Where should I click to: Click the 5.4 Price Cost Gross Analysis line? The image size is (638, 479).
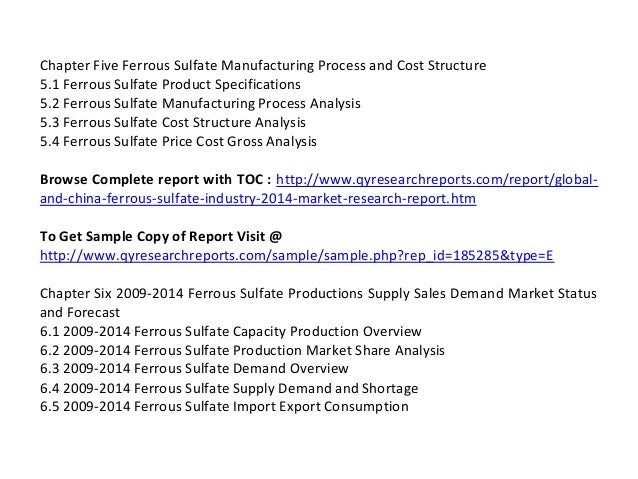(x=178, y=142)
